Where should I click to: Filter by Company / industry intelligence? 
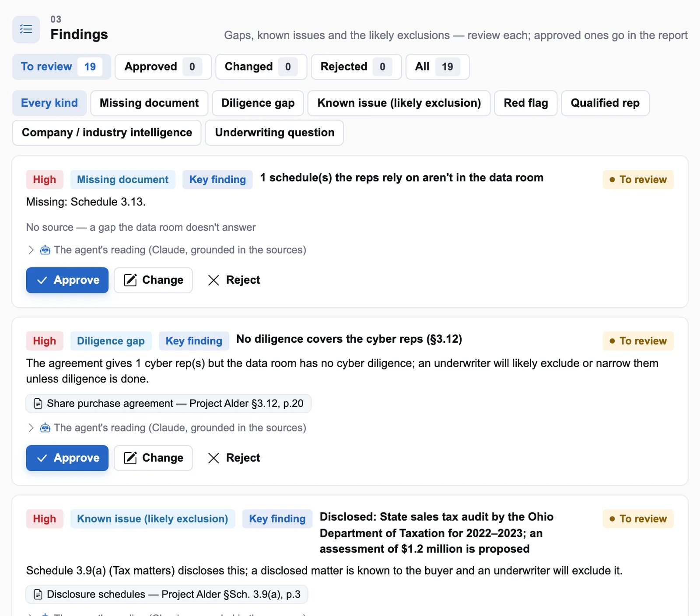pyautogui.click(x=107, y=133)
